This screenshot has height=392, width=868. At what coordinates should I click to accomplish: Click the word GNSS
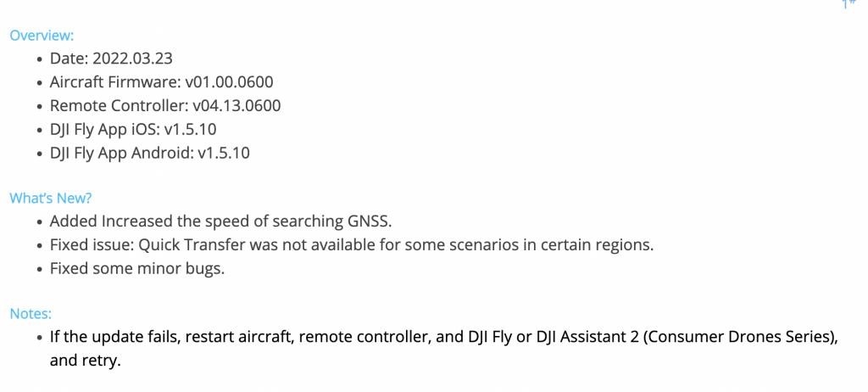[369, 221]
